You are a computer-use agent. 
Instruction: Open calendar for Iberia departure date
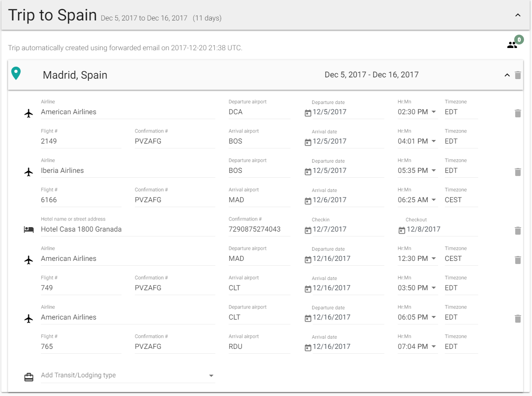(x=308, y=172)
